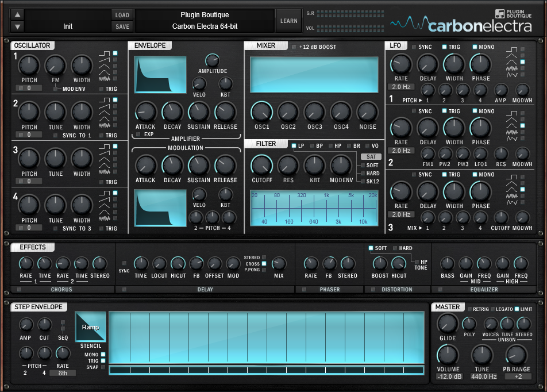Toggle SYNC on LFO 1
The height and width of the screenshot is (392, 547).
(414, 47)
